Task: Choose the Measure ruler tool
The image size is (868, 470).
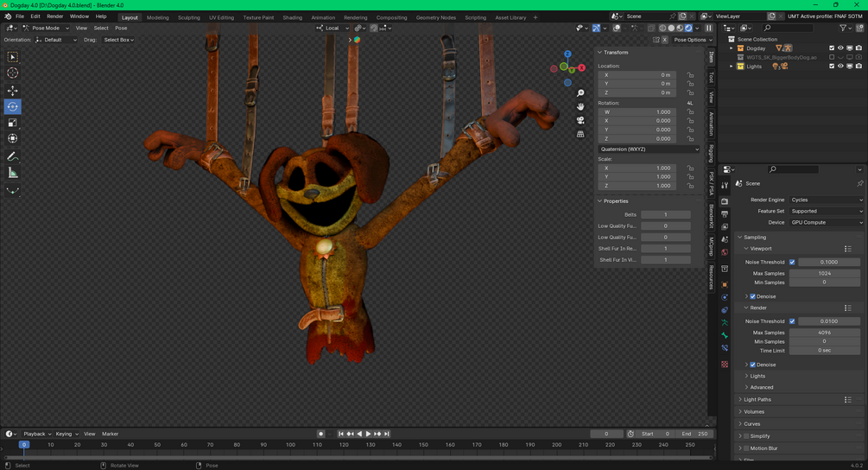Action: point(12,174)
